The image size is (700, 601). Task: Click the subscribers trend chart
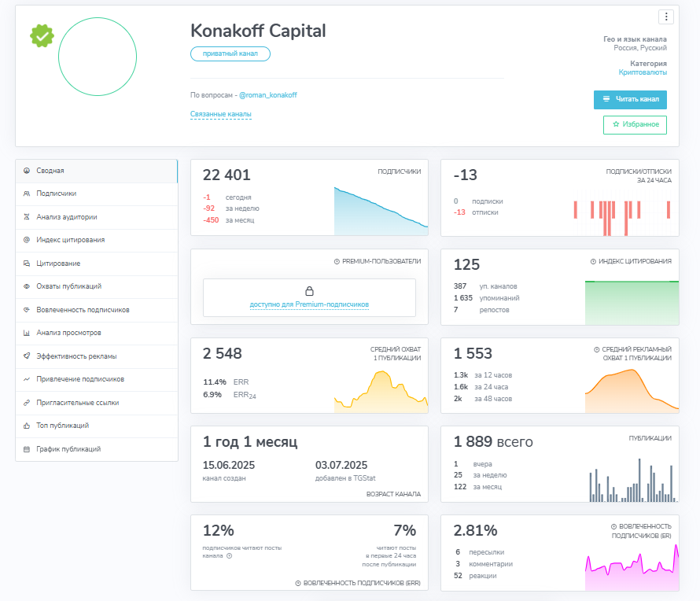381,211
